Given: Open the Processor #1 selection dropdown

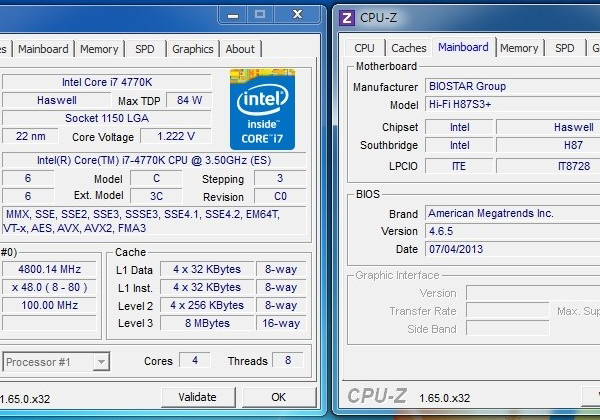Looking at the screenshot, I should click(56, 362).
